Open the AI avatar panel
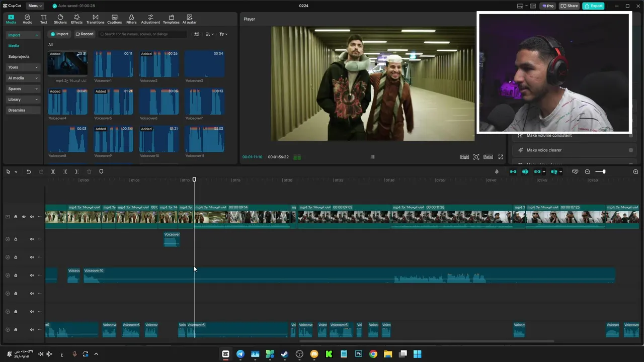 pos(190,19)
